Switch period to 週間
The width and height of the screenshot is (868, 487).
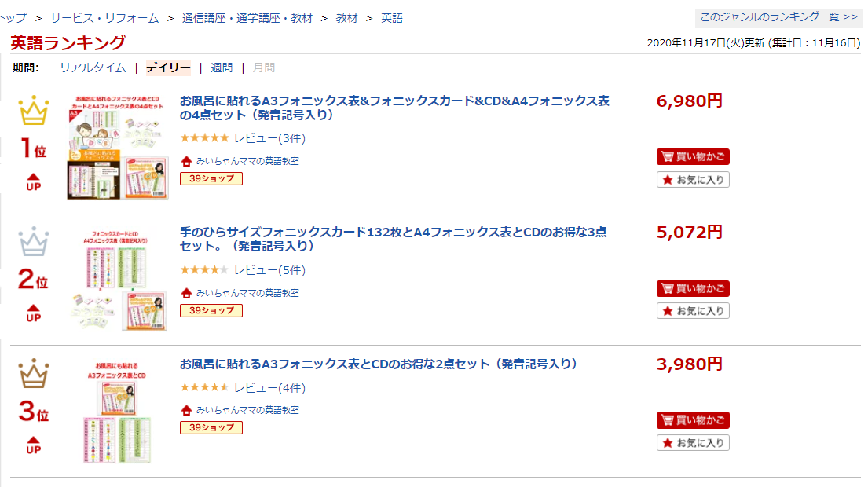click(222, 68)
